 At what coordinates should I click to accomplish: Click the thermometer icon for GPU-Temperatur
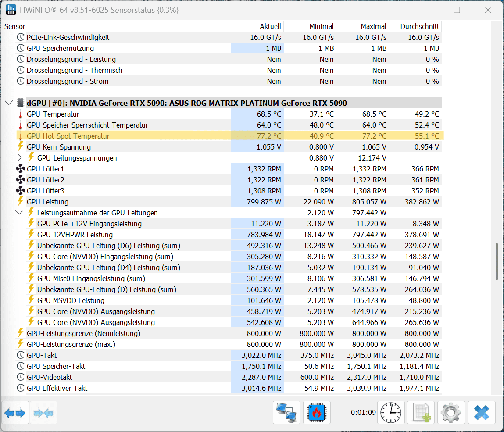[x=21, y=114]
